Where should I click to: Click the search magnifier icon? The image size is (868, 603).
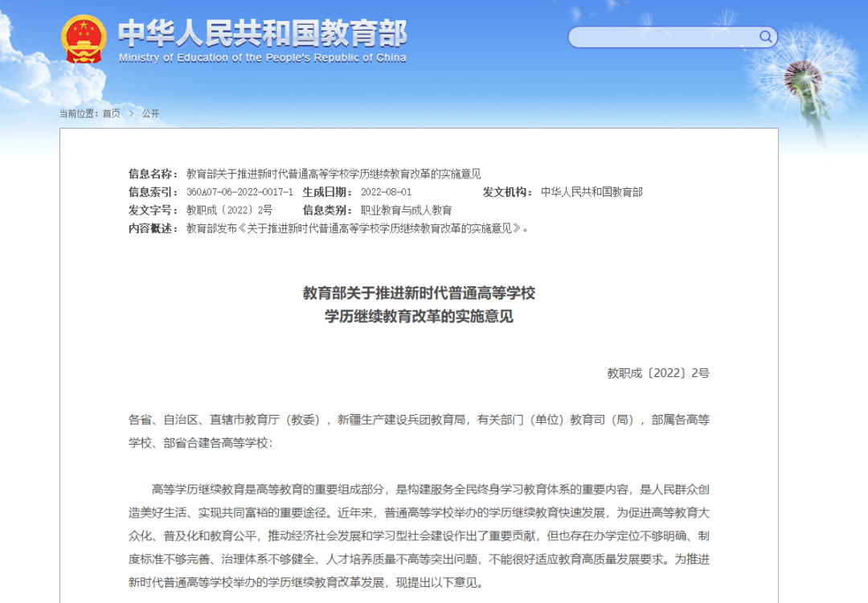pyautogui.click(x=766, y=37)
